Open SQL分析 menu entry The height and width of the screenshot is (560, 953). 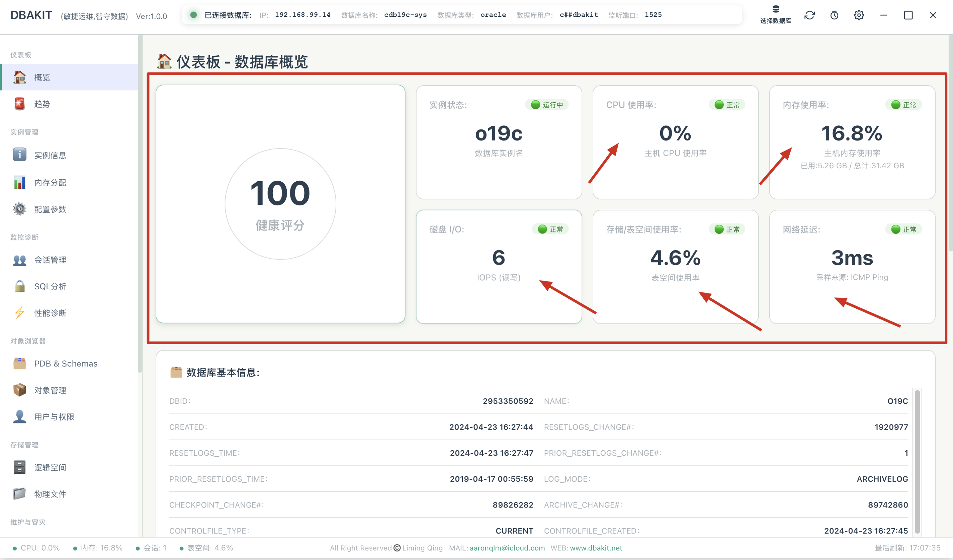coord(70,286)
